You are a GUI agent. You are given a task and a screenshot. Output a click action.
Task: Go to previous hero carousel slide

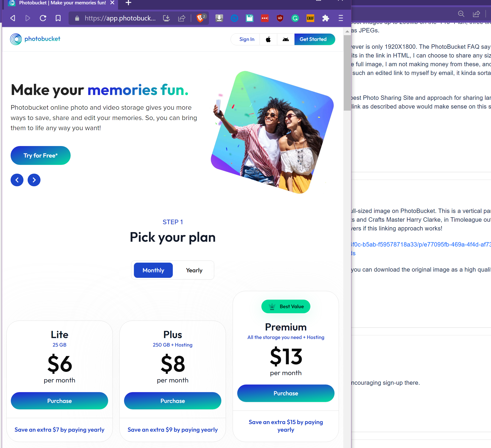pos(17,180)
